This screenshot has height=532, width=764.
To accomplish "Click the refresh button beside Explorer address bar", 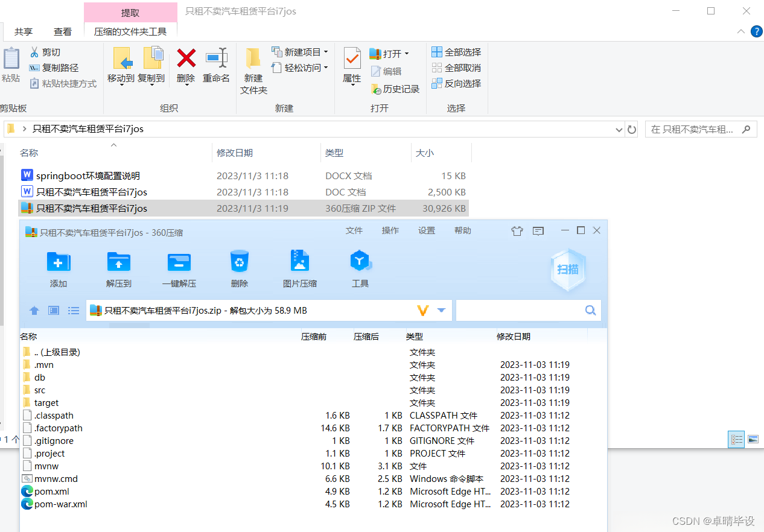I will tap(632, 129).
